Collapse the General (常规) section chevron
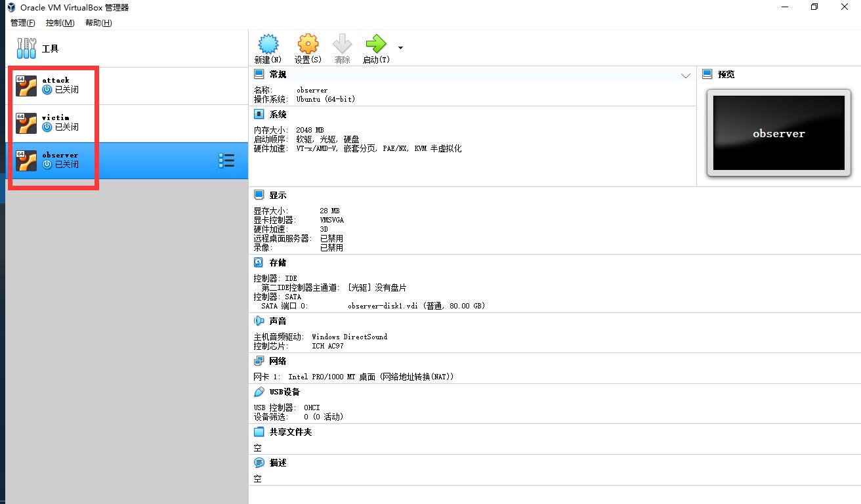This screenshot has width=861, height=504. pyautogui.click(x=686, y=75)
